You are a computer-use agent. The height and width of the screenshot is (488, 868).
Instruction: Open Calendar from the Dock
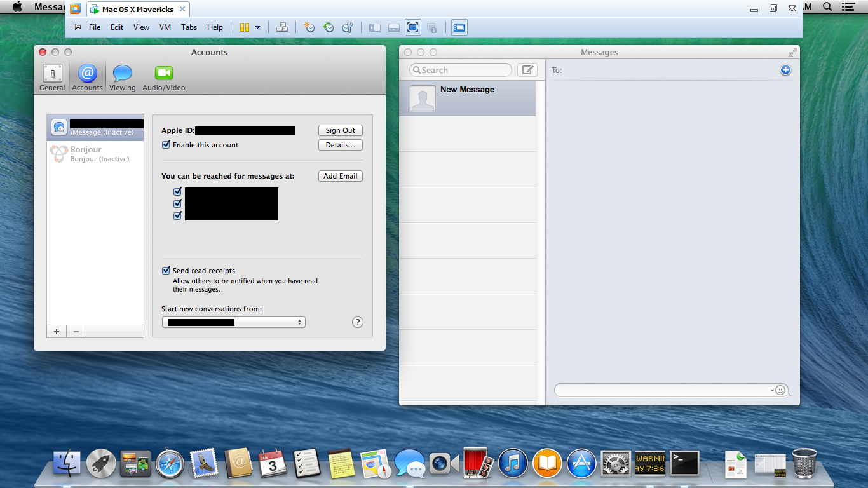tap(273, 463)
